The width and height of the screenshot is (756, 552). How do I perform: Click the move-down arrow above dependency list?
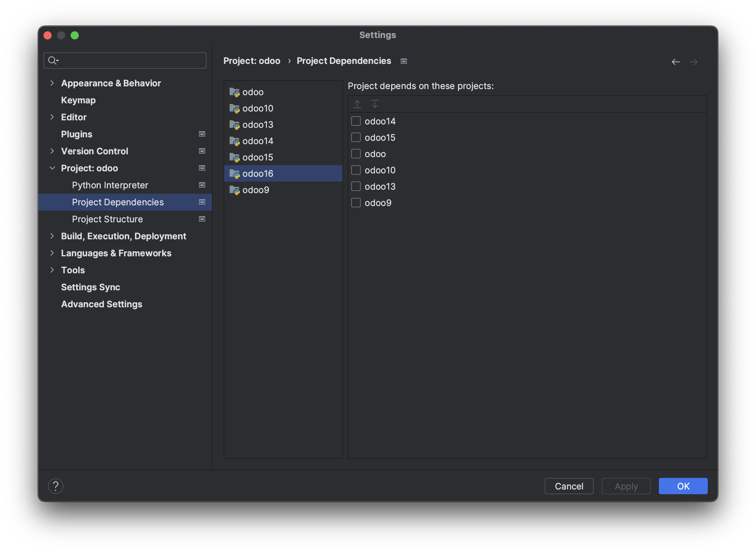pyautogui.click(x=375, y=104)
